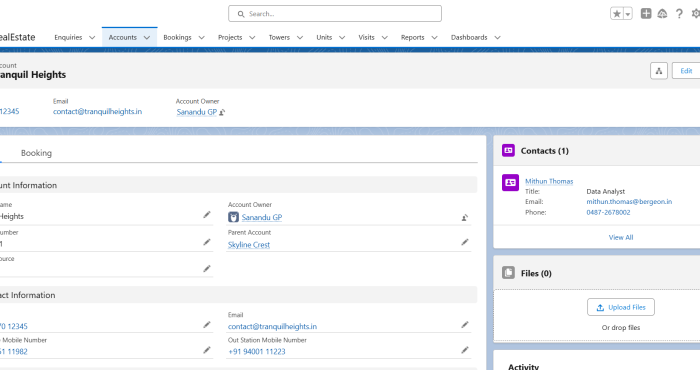Edit the Account Name field pencil
The image size is (700, 370).
point(207,215)
